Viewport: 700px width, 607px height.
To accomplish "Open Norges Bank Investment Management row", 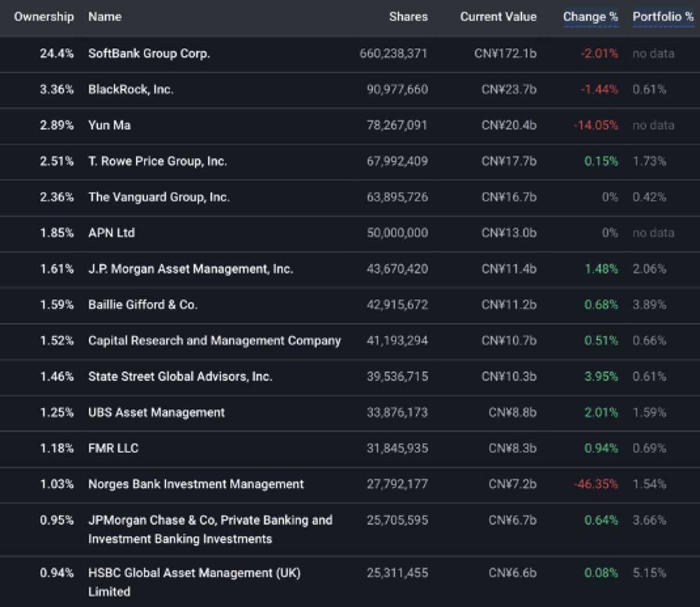I will [x=350, y=485].
